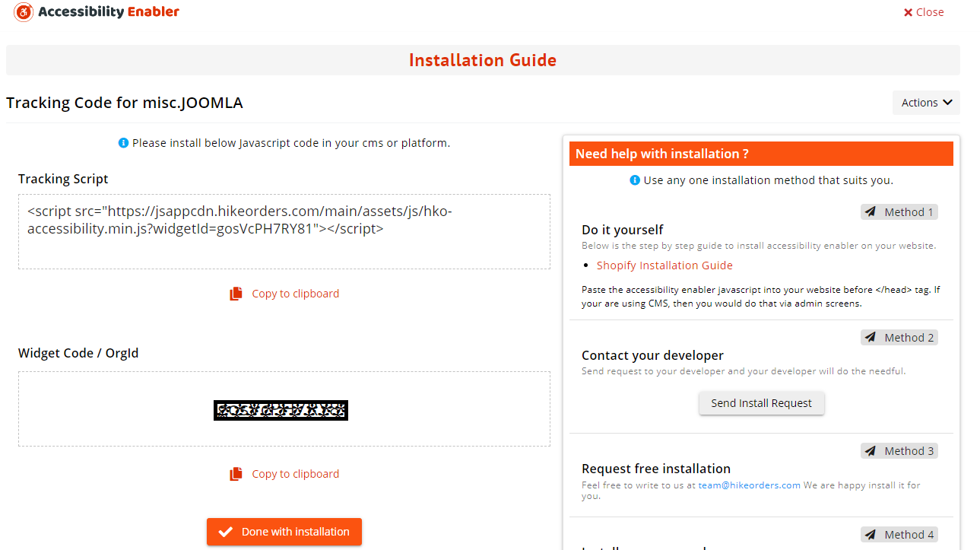Open the Shopify Installation Guide link
Viewport: 980px width, 550px height.
tap(664, 265)
